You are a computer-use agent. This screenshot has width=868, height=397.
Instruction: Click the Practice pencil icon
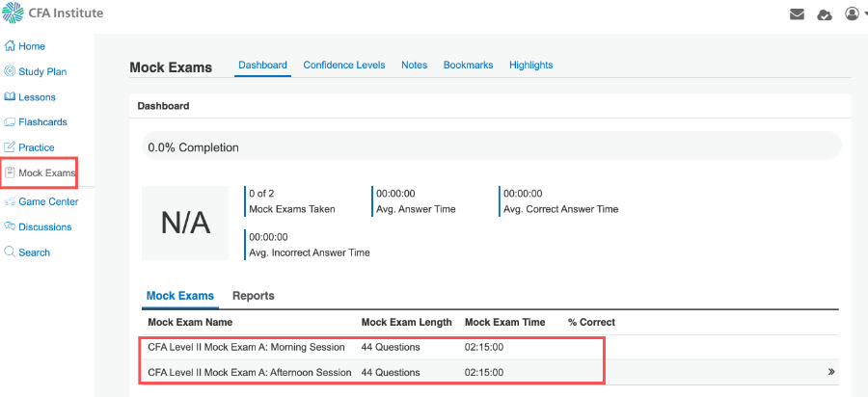[x=10, y=147]
